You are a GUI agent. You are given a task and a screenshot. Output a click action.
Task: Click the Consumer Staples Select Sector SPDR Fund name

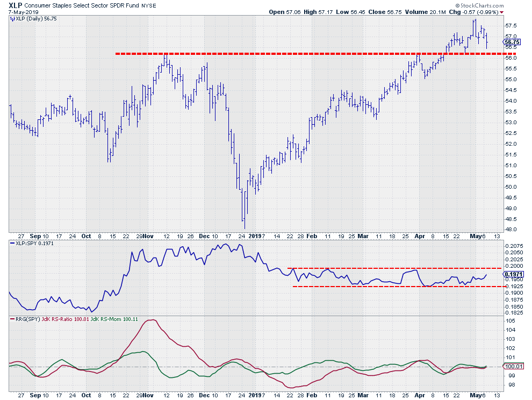[82, 6]
